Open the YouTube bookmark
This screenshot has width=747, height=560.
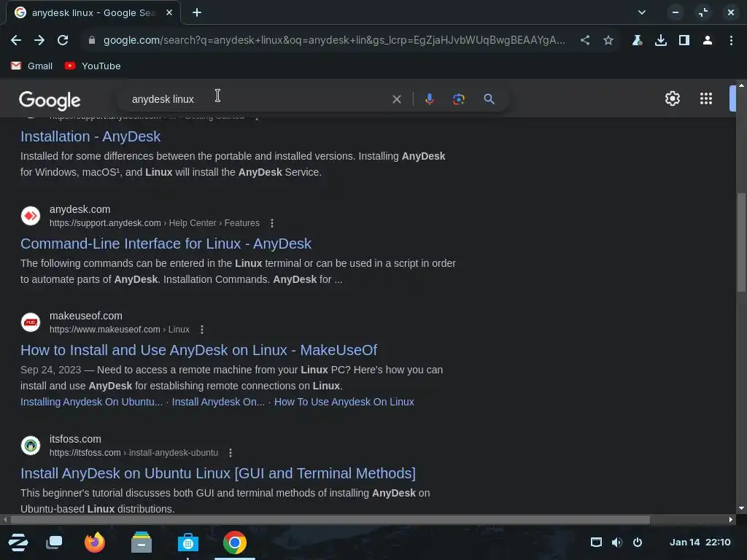(93, 66)
